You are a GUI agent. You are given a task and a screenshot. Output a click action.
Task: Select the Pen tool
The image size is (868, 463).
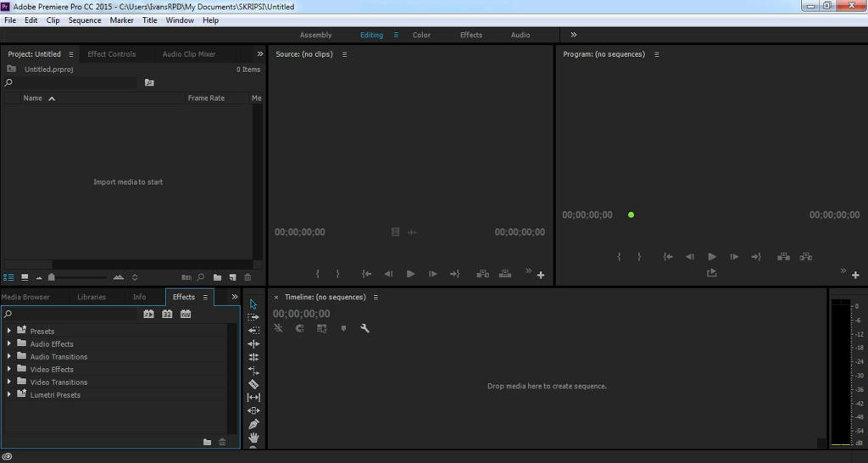click(253, 424)
